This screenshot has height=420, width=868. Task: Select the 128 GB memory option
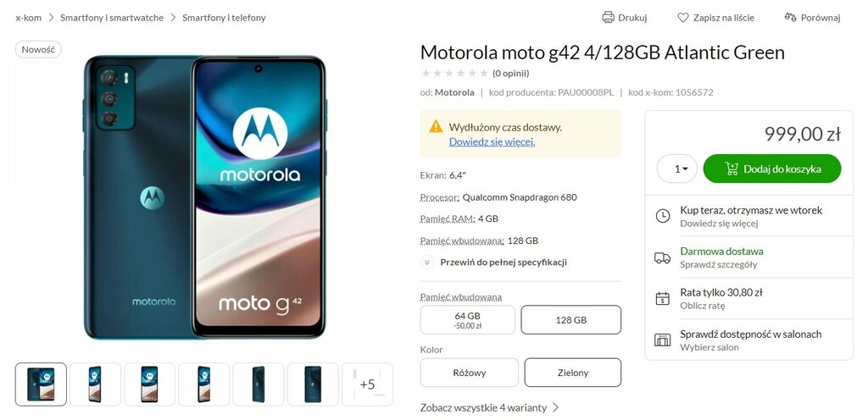[x=570, y=320]
